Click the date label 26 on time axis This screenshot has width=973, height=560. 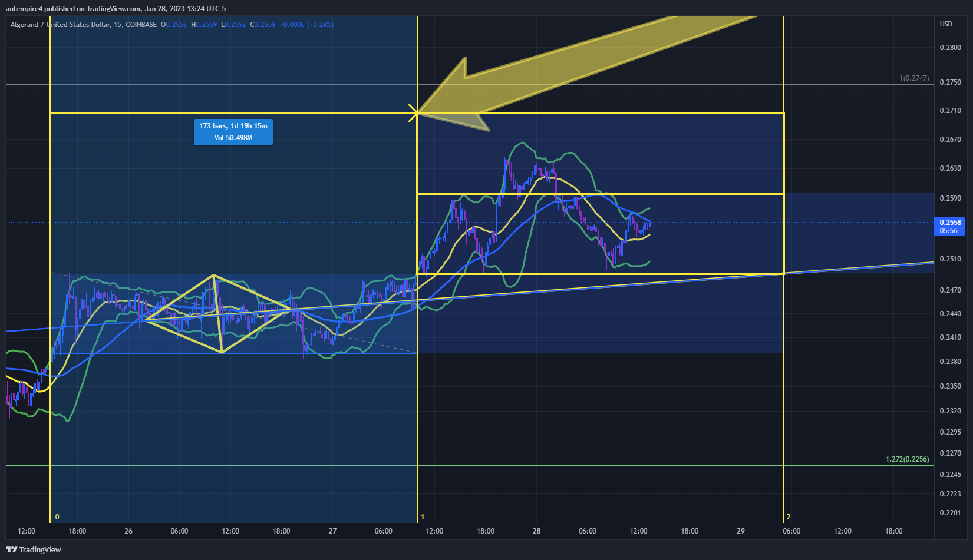(128, 531)
